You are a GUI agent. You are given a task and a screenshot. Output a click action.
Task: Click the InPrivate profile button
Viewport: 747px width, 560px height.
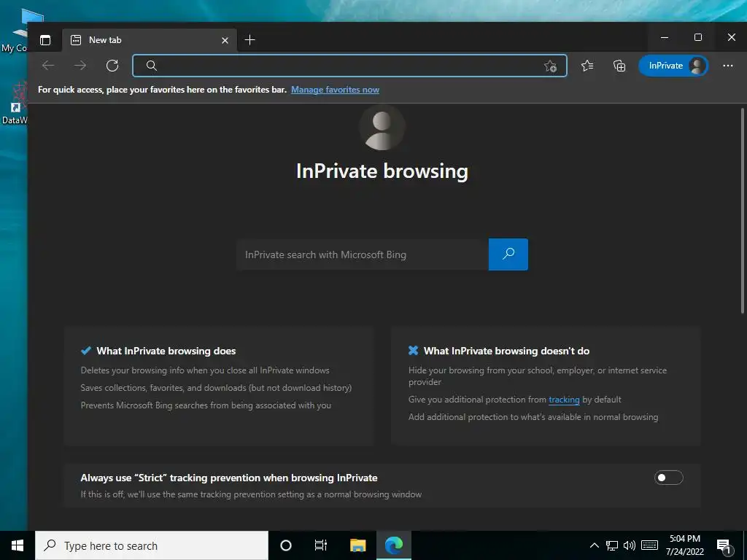coord(673,66)
